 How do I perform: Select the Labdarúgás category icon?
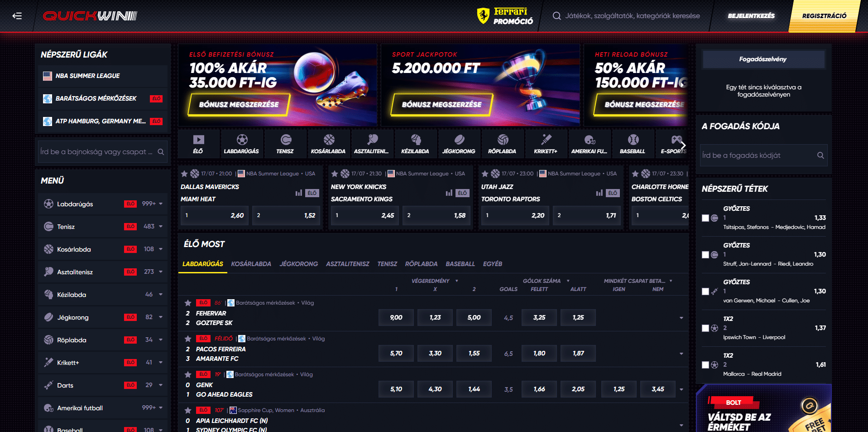(242, 140)
